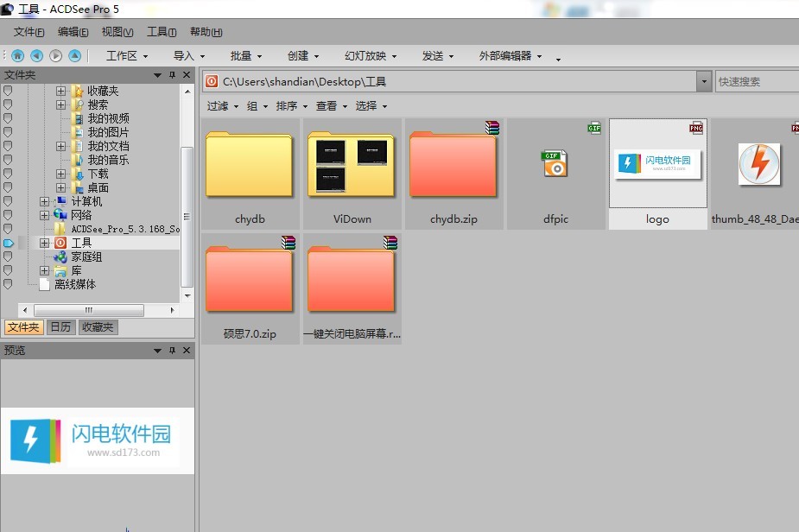
Task: Select the 我的图片 icon in tree
Action: 78,132
